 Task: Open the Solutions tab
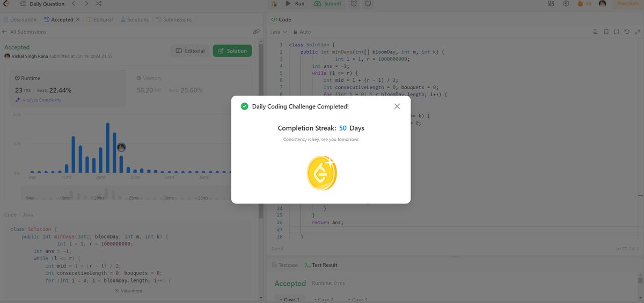tap(135, 19)
